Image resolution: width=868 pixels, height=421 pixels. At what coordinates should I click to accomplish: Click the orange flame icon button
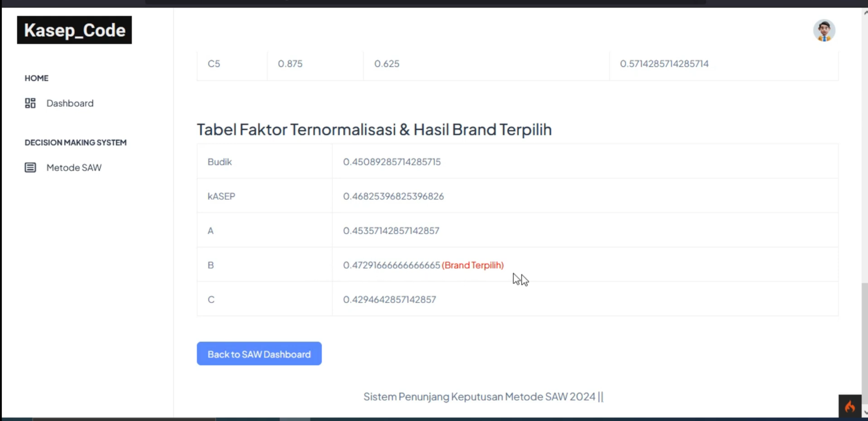click(850, 406)
